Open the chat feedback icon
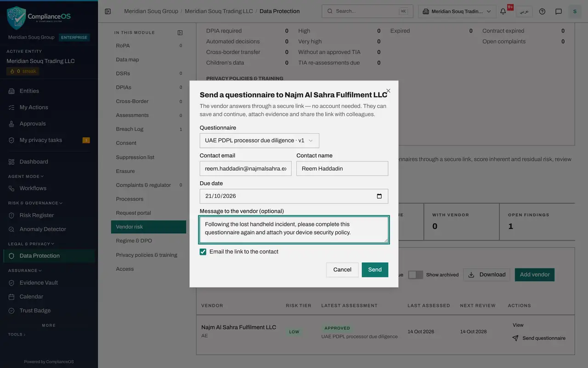Image resolution: width=588 pixels, height=368 pixels. tap(559, 11)
